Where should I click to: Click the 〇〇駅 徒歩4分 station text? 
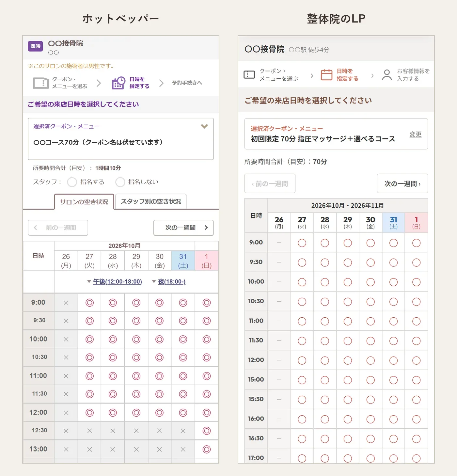tap(309, 50)
